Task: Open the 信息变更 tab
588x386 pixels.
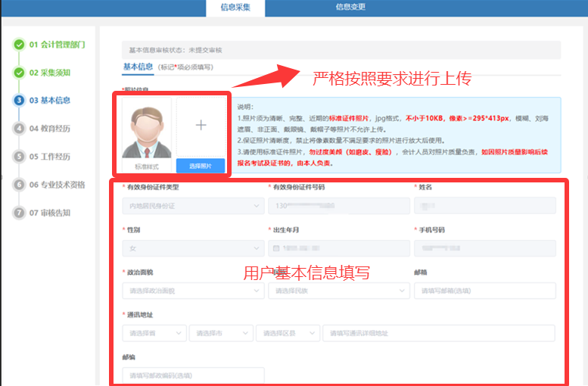Action: tap(350, 7)
